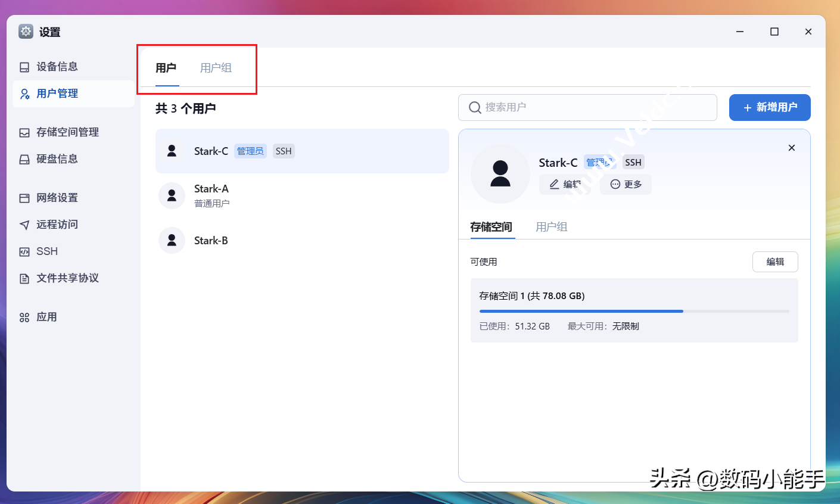Viewport: 840px width, 504px height.
Task: Open the Apps (应用) section
Action: [x=46, y=317]
